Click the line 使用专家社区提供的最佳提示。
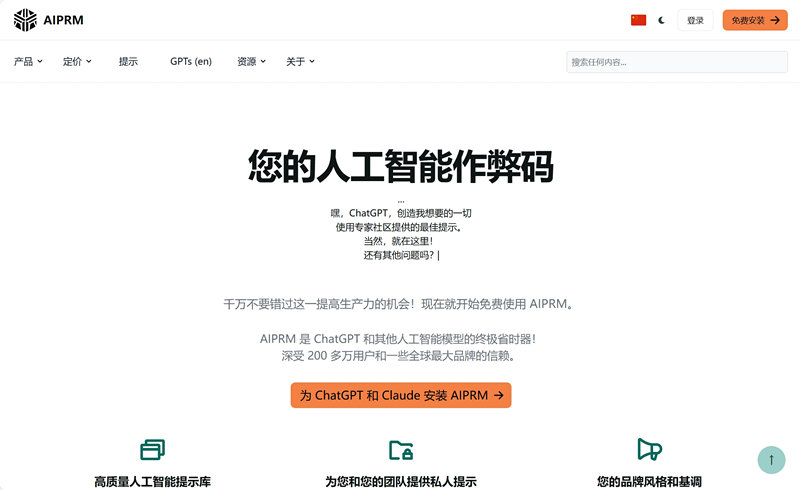 coord(399,227)
